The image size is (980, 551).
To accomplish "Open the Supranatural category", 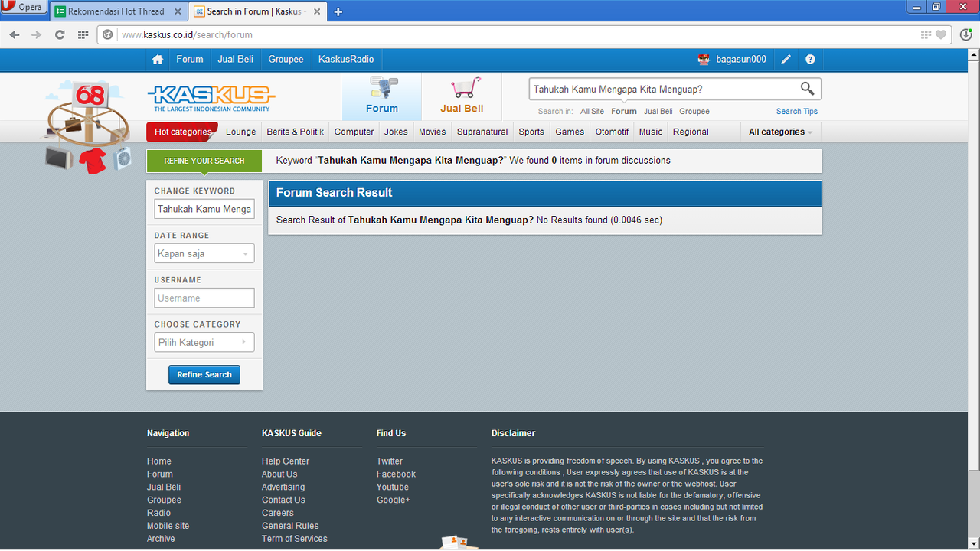I will (482, 132).
